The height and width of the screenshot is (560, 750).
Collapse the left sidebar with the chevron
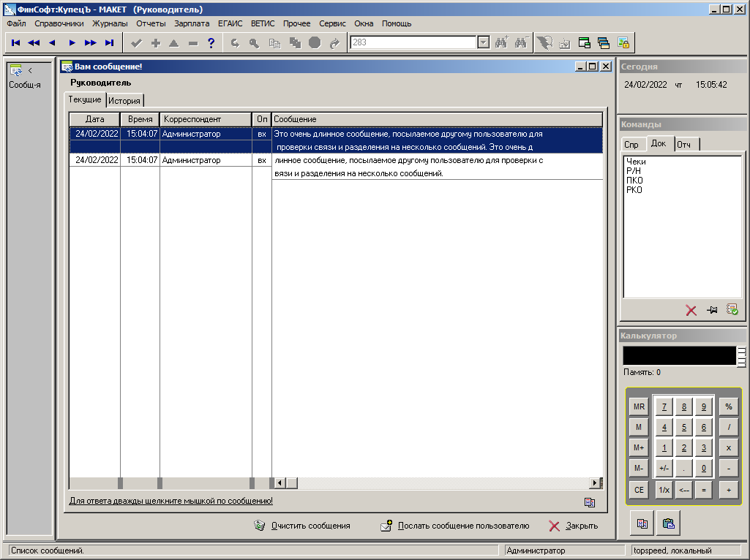pyautogui.click(x=30, y=71)
